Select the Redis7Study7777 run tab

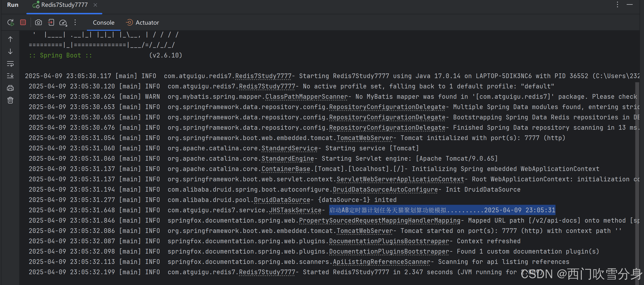(64, 5)
